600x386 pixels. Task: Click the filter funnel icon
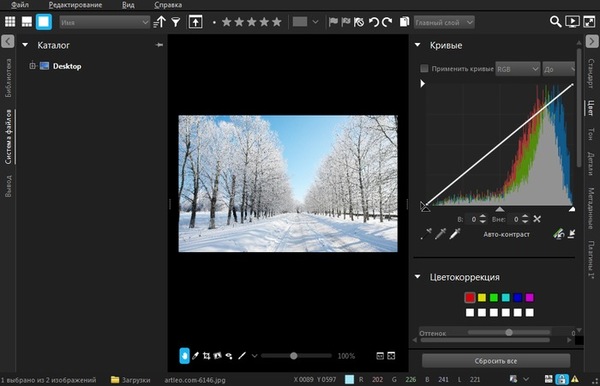point(176,22)
